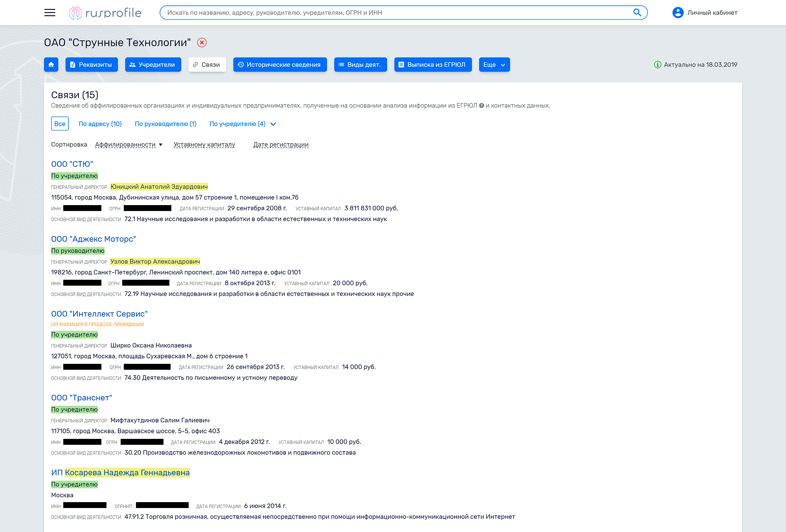The height and width of the screenshot is (532, 786).
Task: Click director name Узлов Виктор Александрович
Action: pos(155,262)
